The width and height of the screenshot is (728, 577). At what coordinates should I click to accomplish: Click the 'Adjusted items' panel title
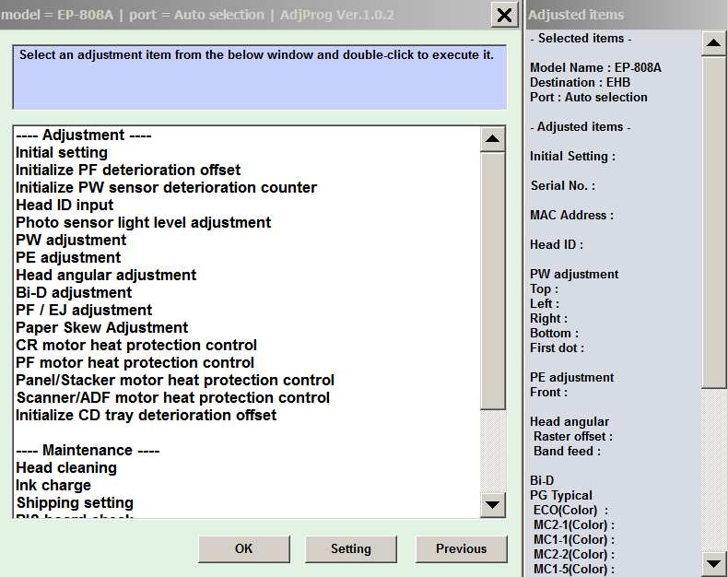click(x=576, y=15)
